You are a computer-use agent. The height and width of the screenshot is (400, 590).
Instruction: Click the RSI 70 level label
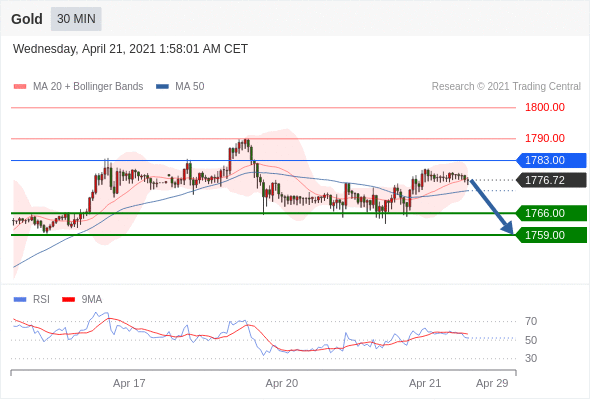[x=531, y=321]
